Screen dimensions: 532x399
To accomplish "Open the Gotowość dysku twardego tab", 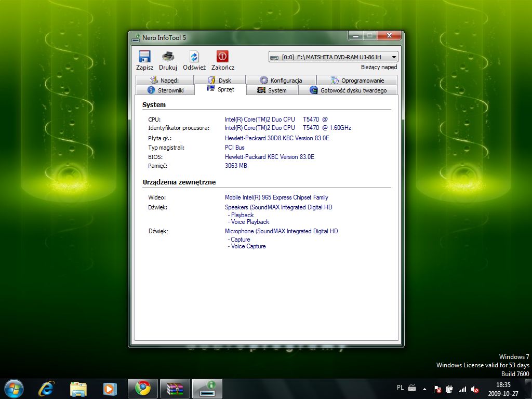I will click(348, 90).
